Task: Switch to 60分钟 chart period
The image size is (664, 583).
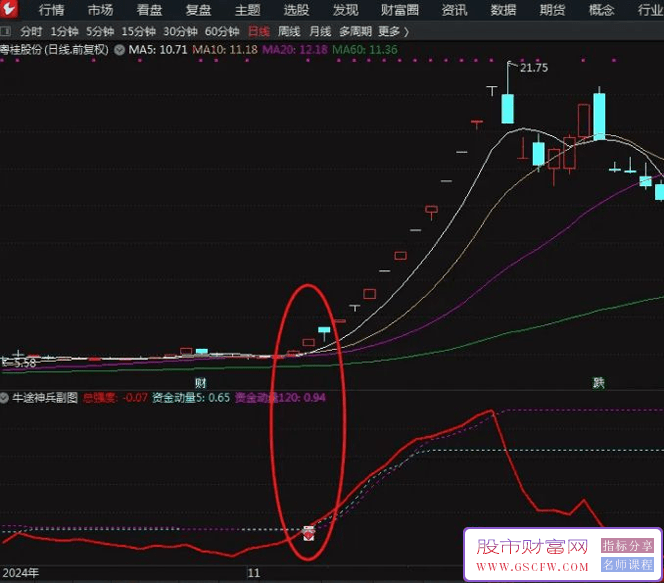Action: click(x=222, y=31)
